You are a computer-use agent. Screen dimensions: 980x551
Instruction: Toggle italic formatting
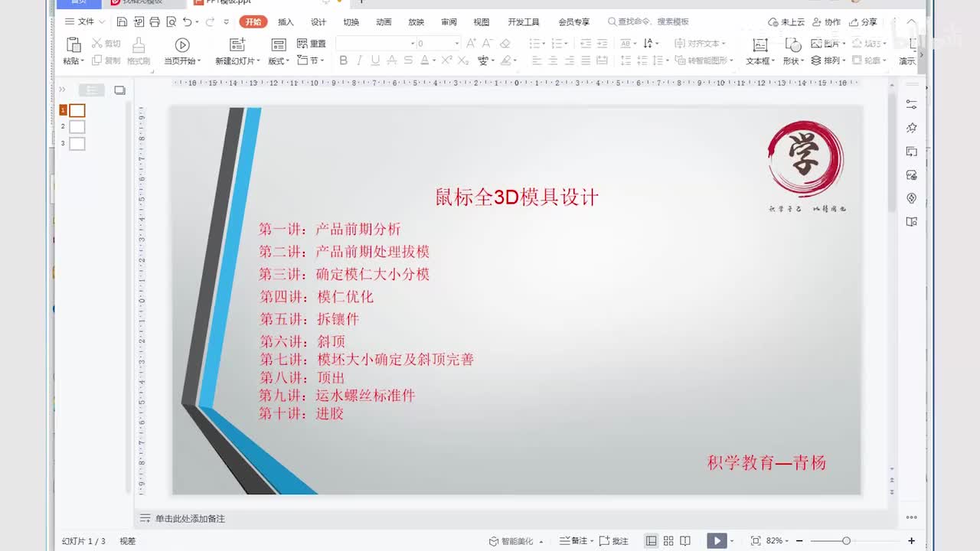coord(359,60)
